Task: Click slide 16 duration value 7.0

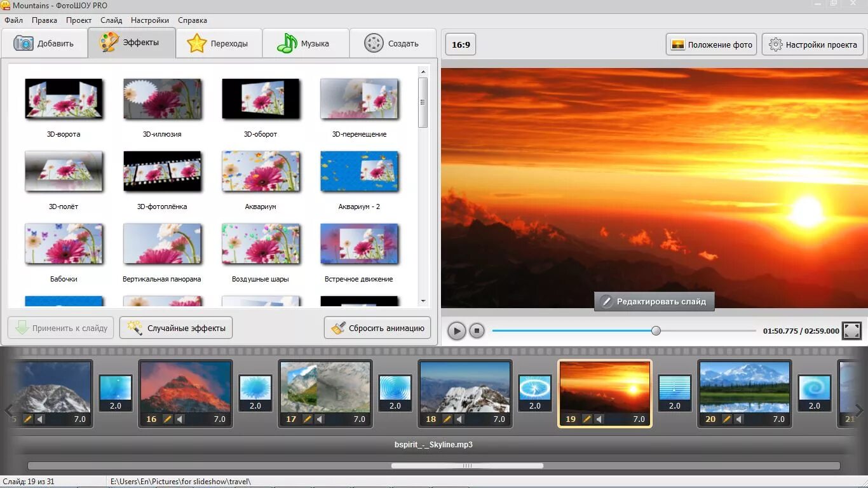Action: [220, 419]
